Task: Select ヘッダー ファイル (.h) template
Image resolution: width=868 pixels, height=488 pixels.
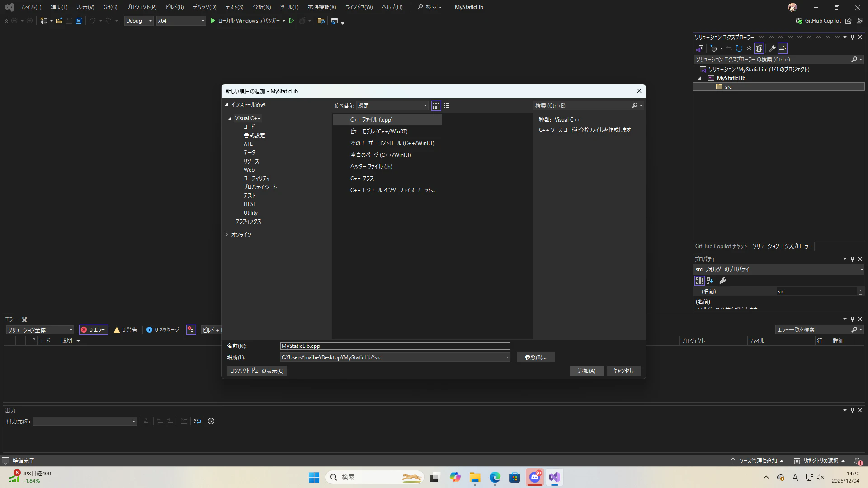Action: coord(371,167)
